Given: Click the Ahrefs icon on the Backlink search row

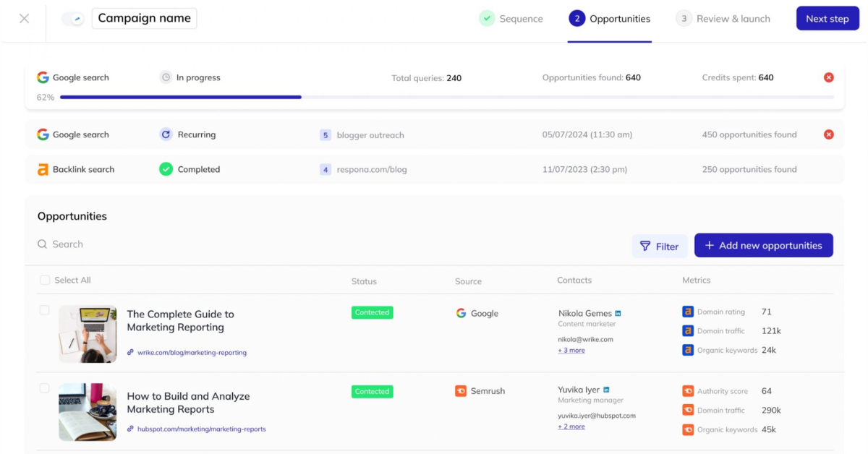Looking at the screenshot, I should [43, 169].
